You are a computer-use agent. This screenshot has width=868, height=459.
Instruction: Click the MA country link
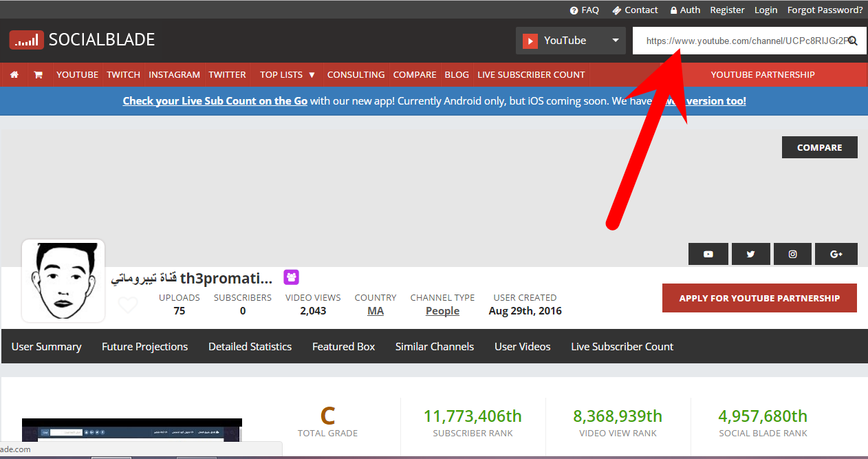pos(376,311)
